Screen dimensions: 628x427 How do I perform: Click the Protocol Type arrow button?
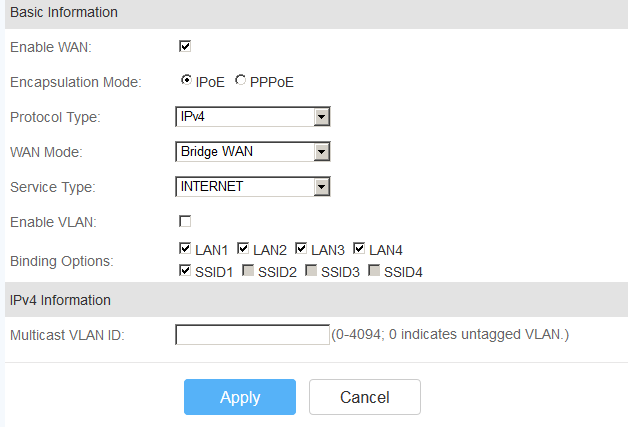(x=322, y=117)
